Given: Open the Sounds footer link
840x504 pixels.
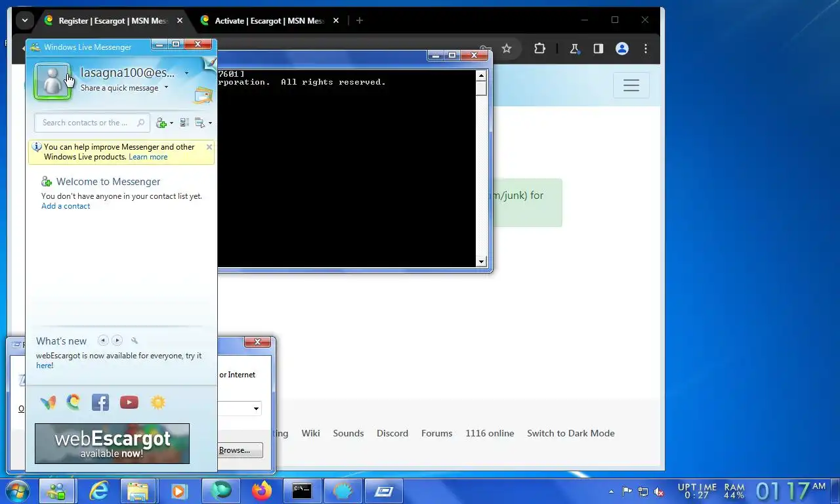Looking at the screenshot, I should click(348, 433).
